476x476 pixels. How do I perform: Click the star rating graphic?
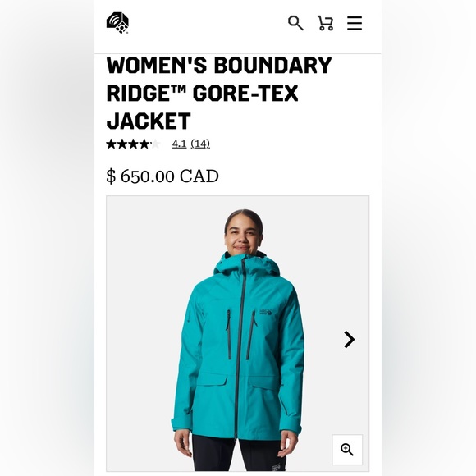click(133, 144)
